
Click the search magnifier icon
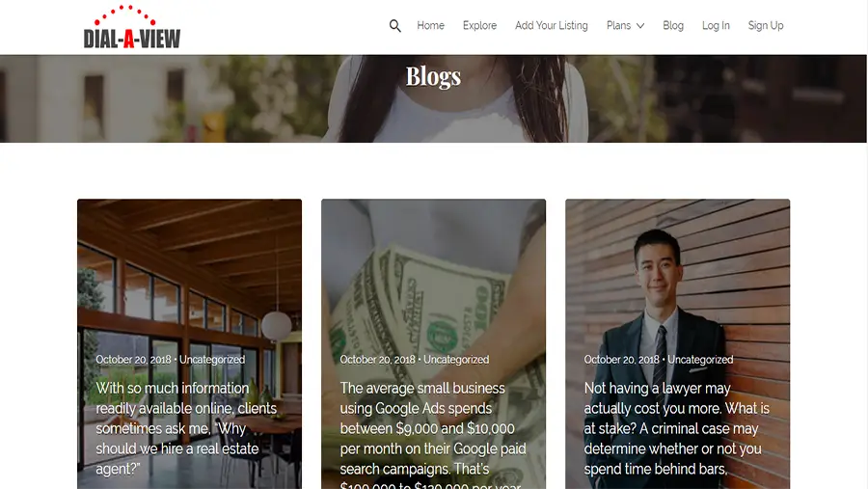pyautogui.click(x=394, y=26)
